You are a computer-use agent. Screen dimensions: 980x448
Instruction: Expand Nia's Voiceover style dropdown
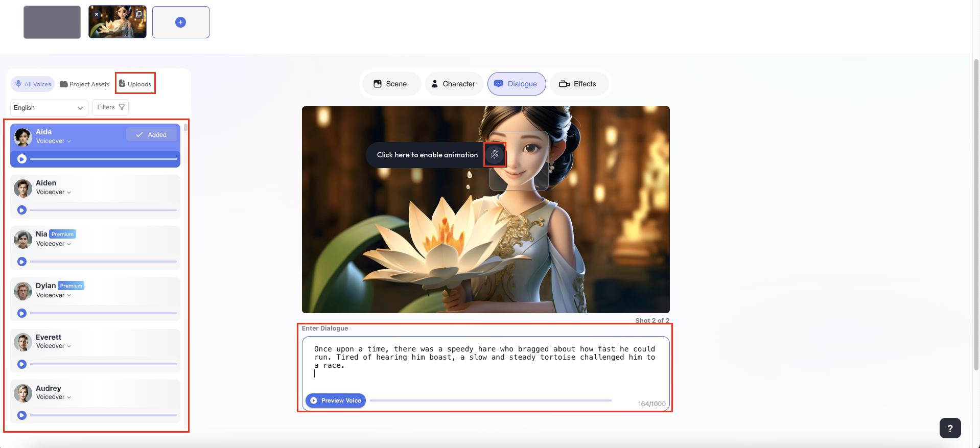pyautogui.click(x=54, y=244)
